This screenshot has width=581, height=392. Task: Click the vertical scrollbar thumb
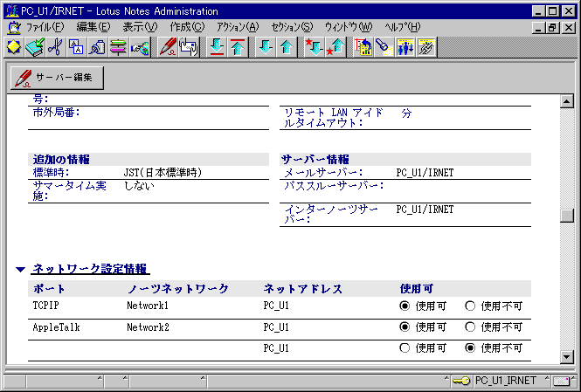(567, 216)
